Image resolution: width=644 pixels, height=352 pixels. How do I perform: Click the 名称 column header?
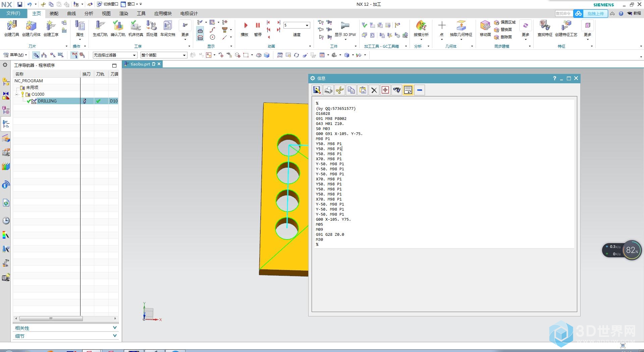click(47, 74)
